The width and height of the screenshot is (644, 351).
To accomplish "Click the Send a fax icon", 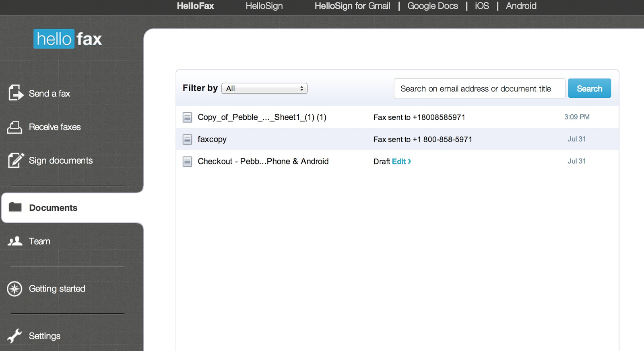I will click(16, 93).
